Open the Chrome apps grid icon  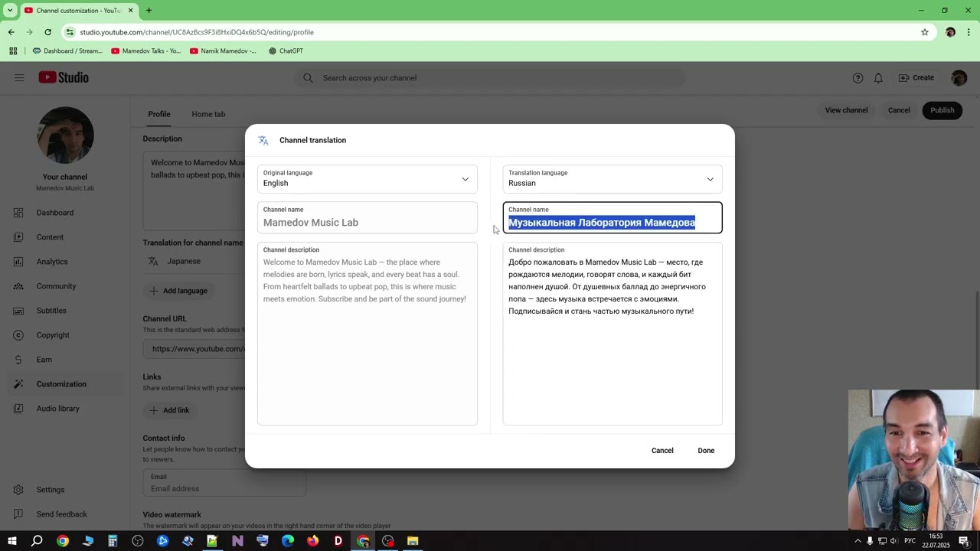pyautogui.click(x=13, y=51)
